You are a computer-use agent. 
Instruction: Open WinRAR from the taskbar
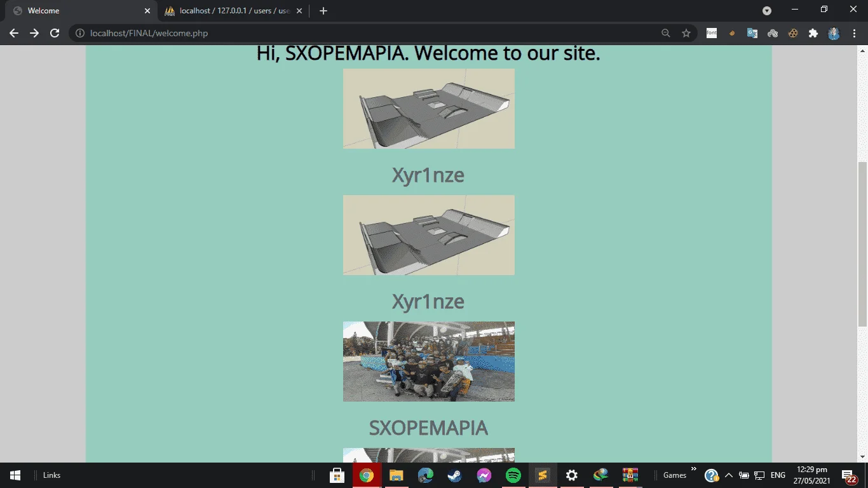(x=630, y=475)
